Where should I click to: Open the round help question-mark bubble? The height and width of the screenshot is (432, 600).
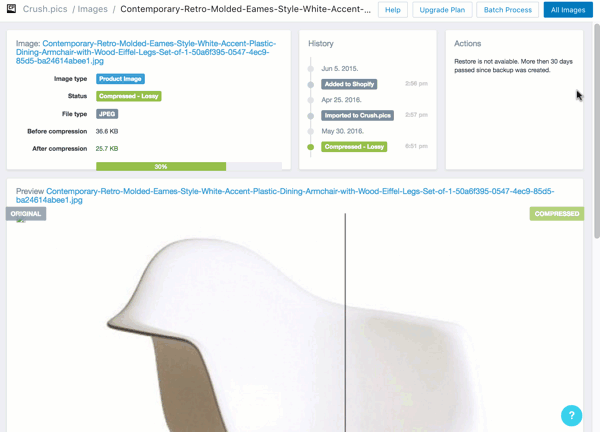571,415
